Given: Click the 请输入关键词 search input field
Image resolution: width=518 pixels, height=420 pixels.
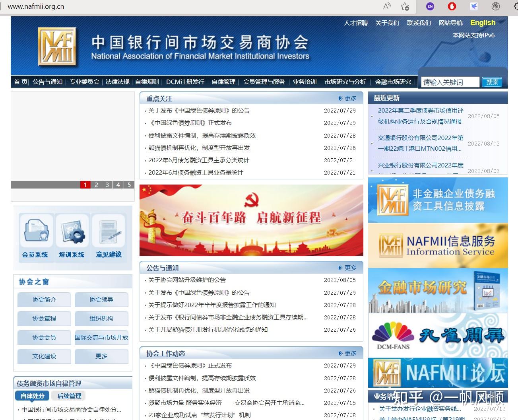Looking at the screenshot, I should coord(450,82).
